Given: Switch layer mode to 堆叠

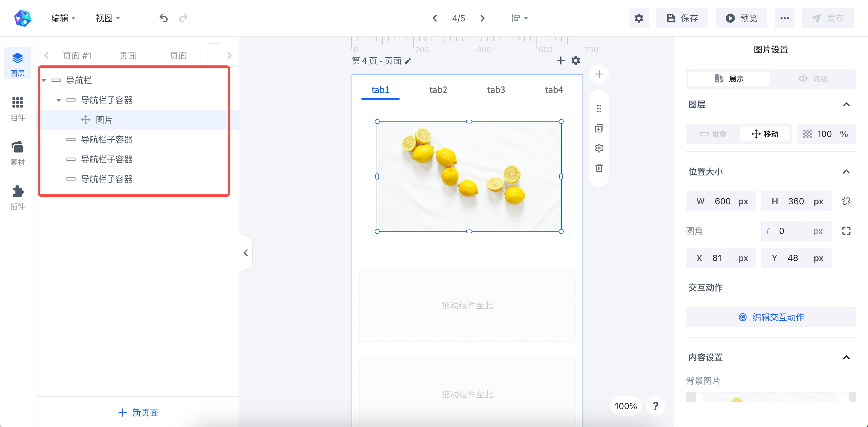Looking at the screenshot, I should tap(713, 134).
